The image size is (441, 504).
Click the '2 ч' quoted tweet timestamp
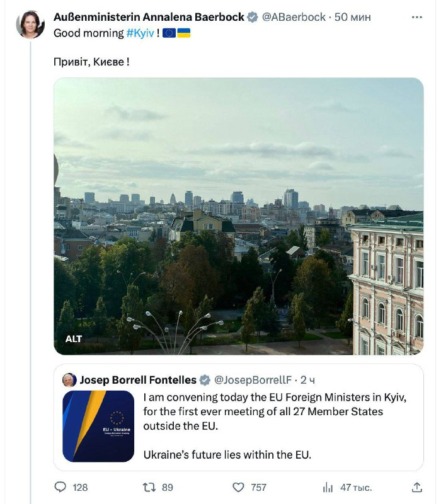point(308,380)
